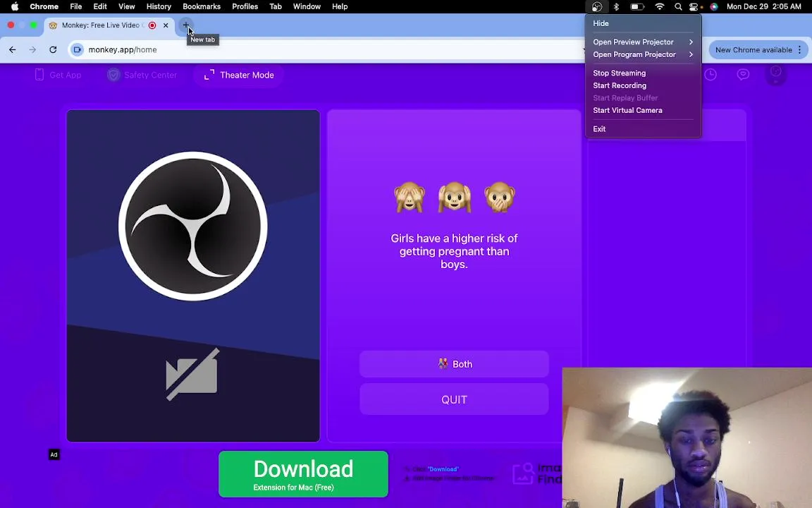Open the Help menu
The image size is (812, 508).
point(340,7)
